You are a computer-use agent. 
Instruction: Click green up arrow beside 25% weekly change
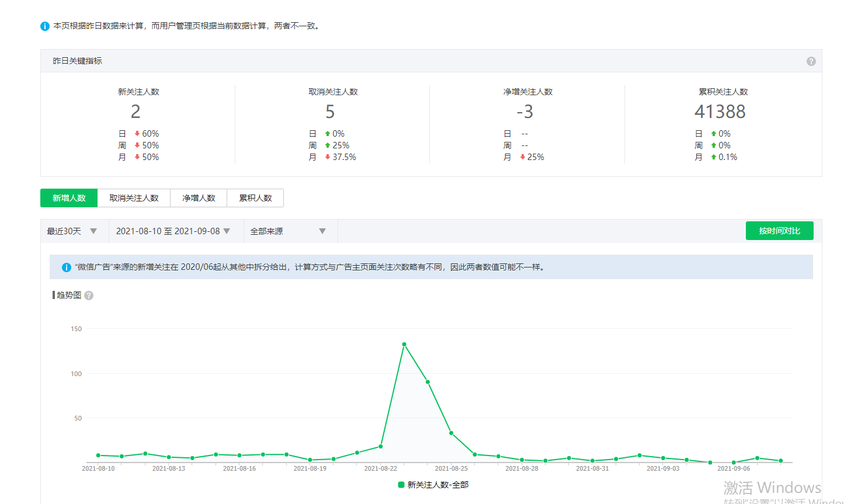pyautogui.click(x=328, y=145)
